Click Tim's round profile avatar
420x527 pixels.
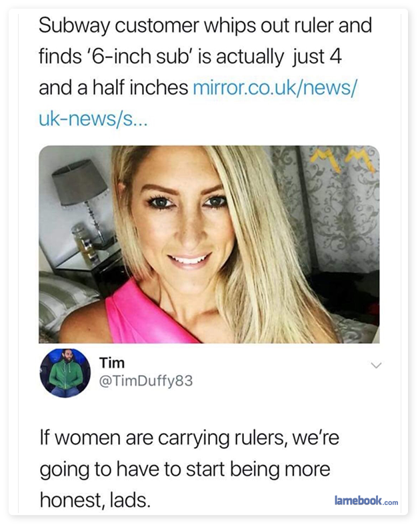point(65,373)
